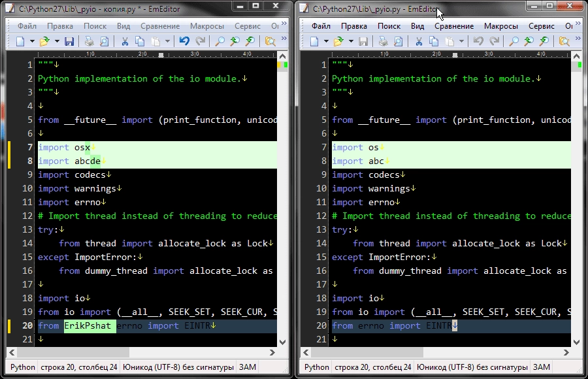The width and height of the screenshot is (588, 379).
Task: Click Undo icon in right window toolbar
Action: 478,41
